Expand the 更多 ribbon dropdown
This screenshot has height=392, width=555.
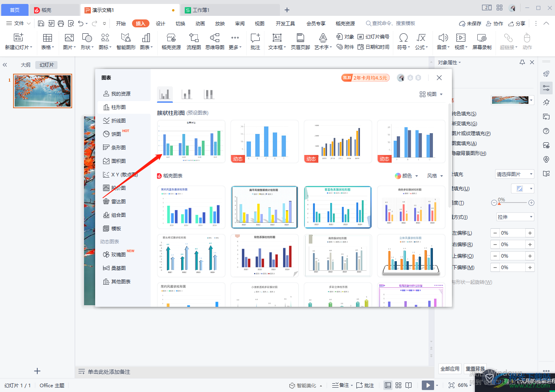(235, 41)
